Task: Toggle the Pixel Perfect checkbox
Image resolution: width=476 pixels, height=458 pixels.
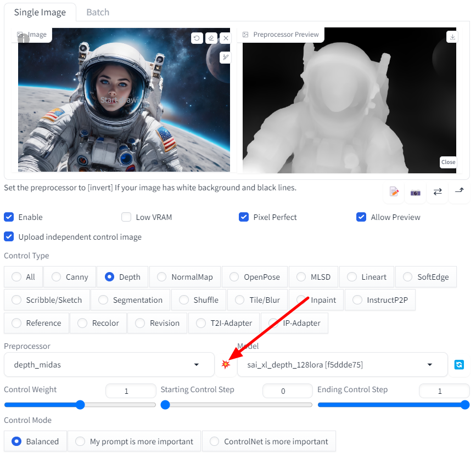Action: (x=244, y=217)
